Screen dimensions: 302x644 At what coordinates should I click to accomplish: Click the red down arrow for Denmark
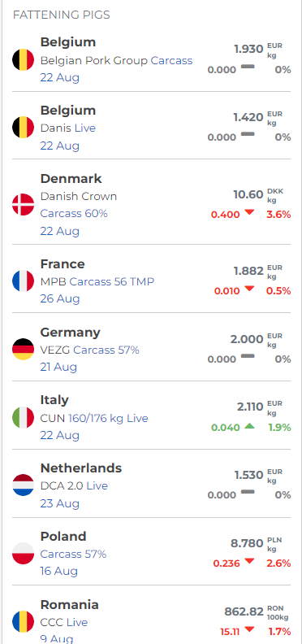pyautogui.click(x=249, y=213)
